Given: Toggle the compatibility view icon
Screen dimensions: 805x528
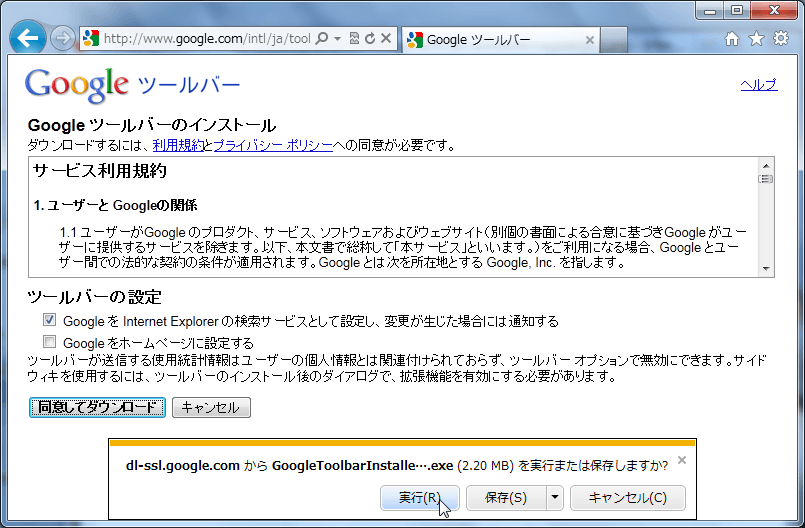Looking at the screenshot, I should coord(354,39).
